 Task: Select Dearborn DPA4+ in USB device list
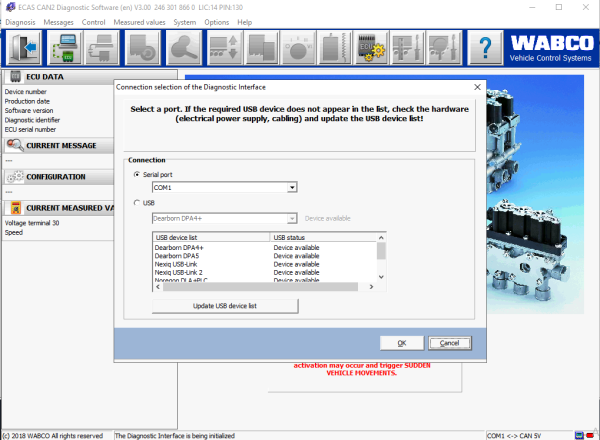pos(179,248)
